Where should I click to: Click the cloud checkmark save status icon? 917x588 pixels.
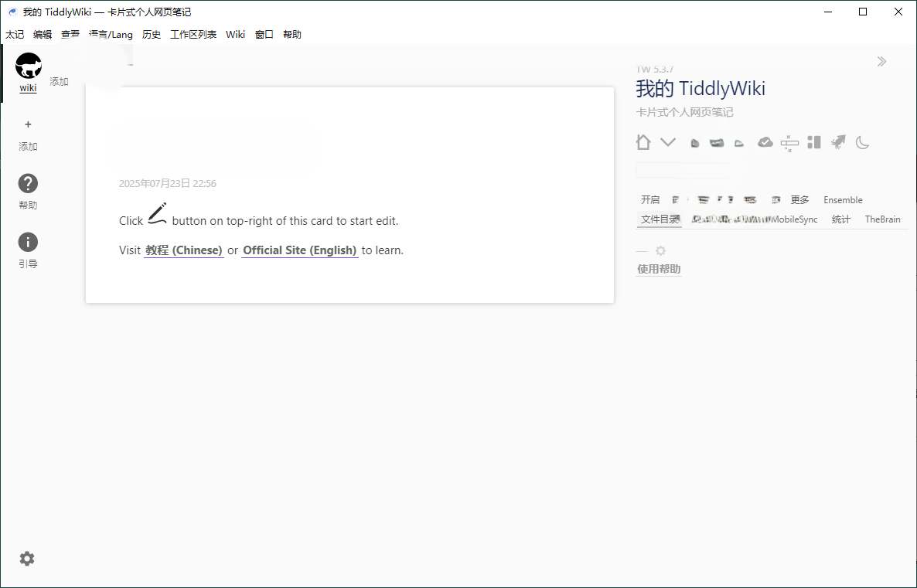tap(765, 142)
